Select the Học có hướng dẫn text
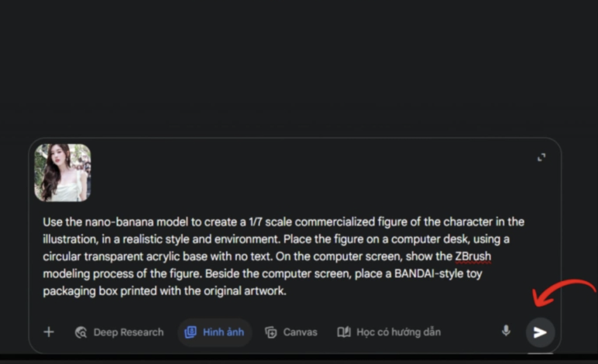Viewport: 598px width, 364px height. (398, 332)
